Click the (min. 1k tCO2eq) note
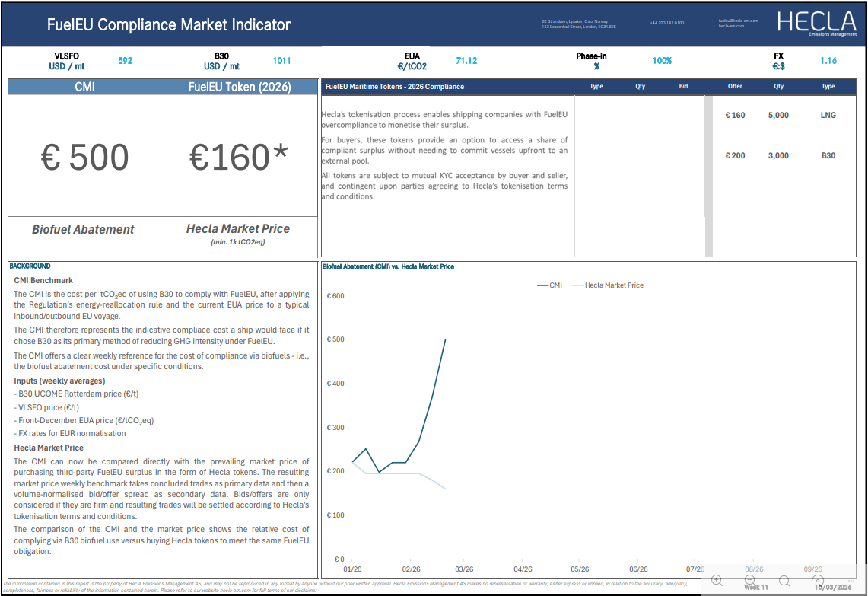Image resolution: width=868 pixels, height=596 pixels. 238,242
